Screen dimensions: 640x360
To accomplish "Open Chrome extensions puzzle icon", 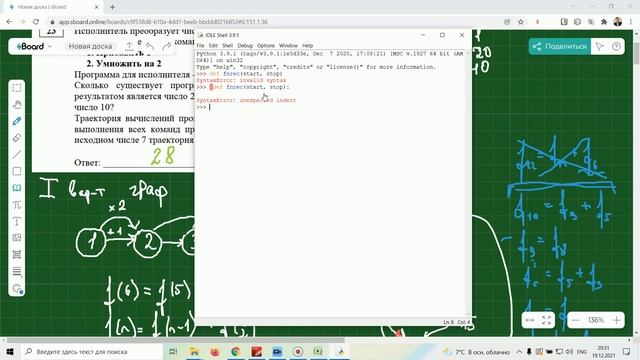I will point(604,22).
